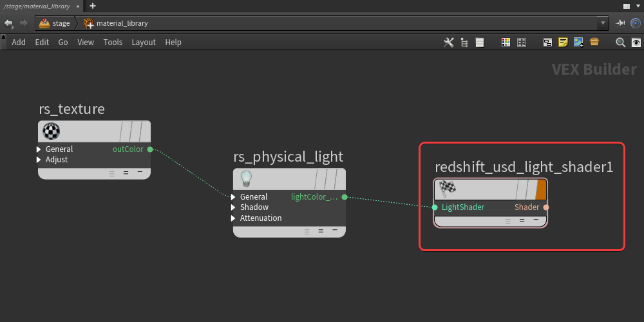Open the path bar history dropdown arrow
Image resolution: width=644 pixels, height=322 pixels.
coord(603,23)
